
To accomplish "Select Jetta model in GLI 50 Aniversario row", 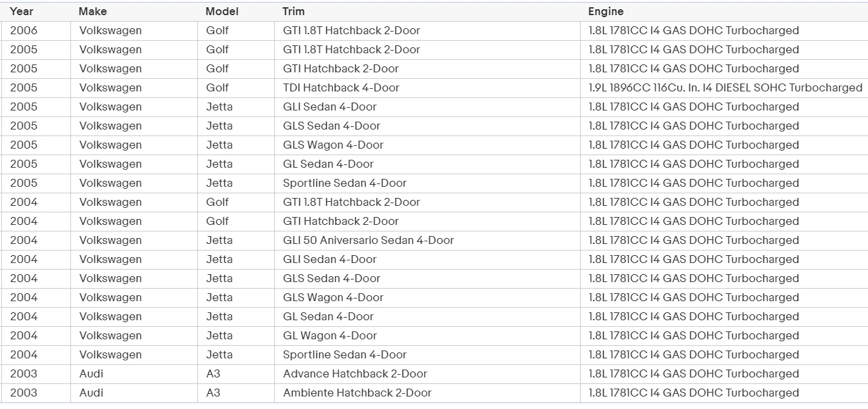I will (220, 240).
